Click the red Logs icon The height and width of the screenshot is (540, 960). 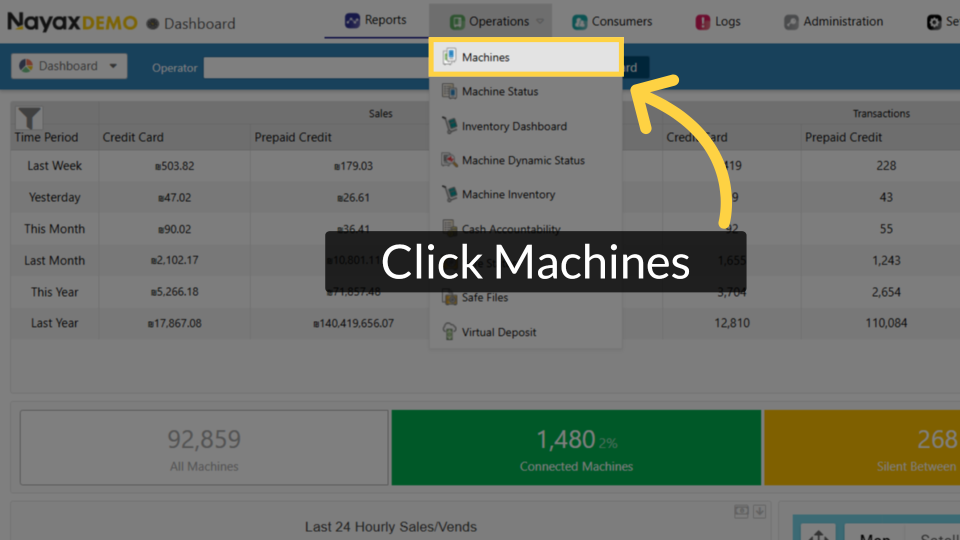[702, 22]
